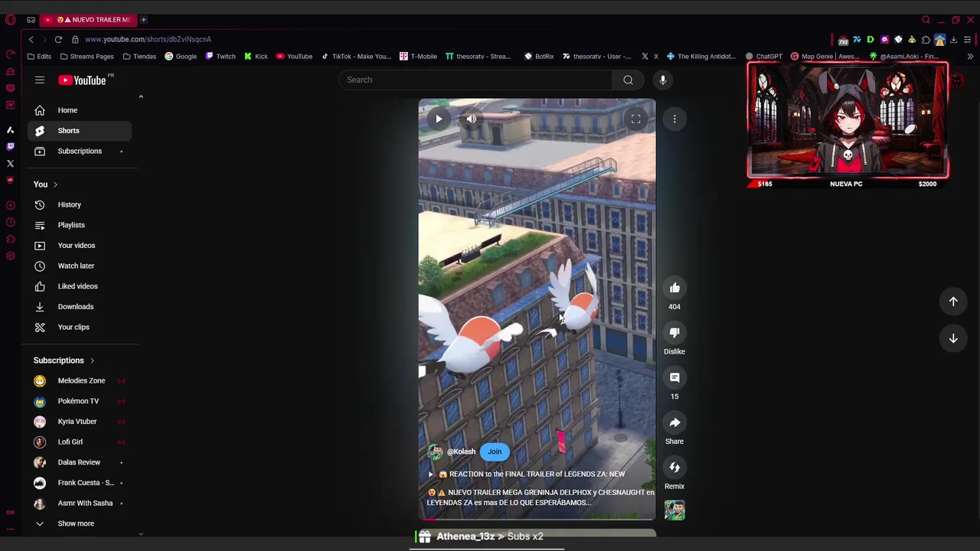
Task: Open the Twitch bookmark
Action: coord(220,56)
